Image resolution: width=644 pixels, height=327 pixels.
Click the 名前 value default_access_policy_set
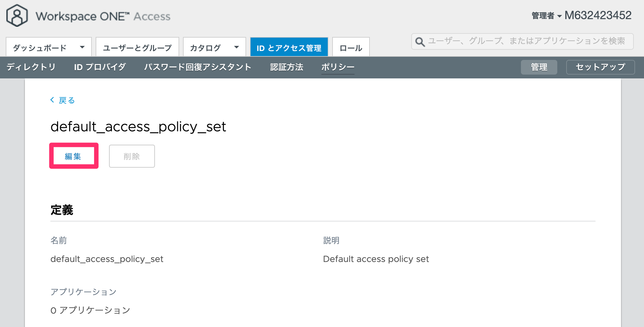click(x=107, y=259)
